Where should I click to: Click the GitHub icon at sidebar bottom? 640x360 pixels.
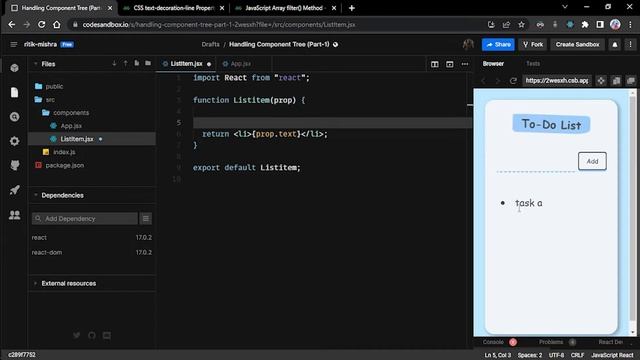[91, 335]
